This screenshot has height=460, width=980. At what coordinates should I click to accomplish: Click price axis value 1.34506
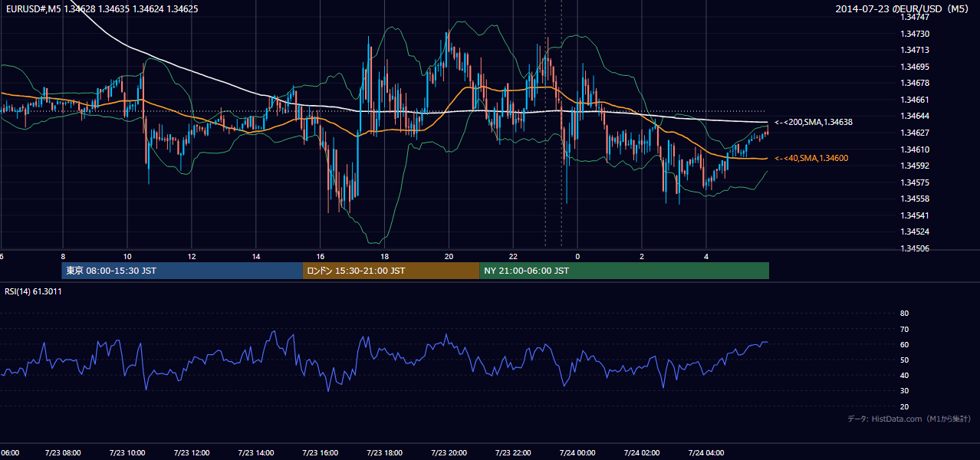coord(915,248)
